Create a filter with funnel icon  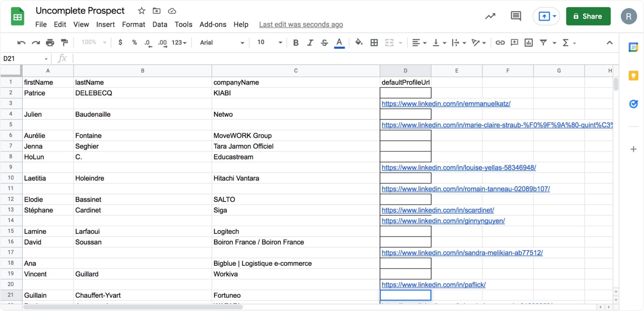(x=543, y=43)
